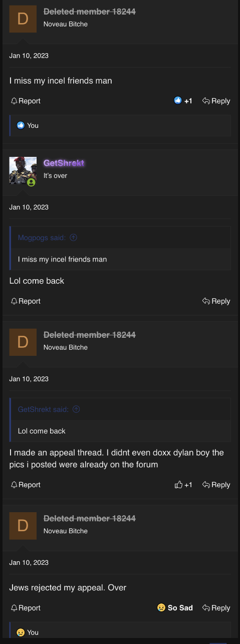Open GetShrekt's profile via username
The width and height of the screenshot is (240, 644).
64,163
